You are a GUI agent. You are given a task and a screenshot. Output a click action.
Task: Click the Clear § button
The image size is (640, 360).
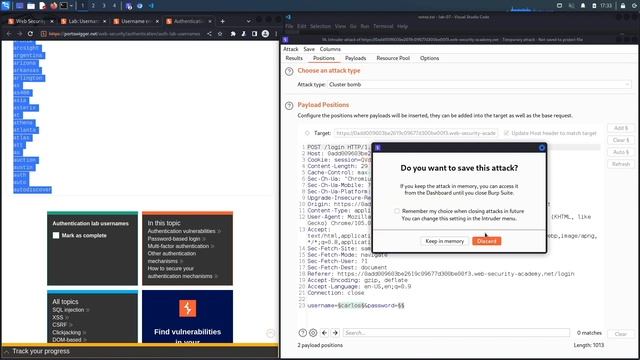[x=620, y=140]
